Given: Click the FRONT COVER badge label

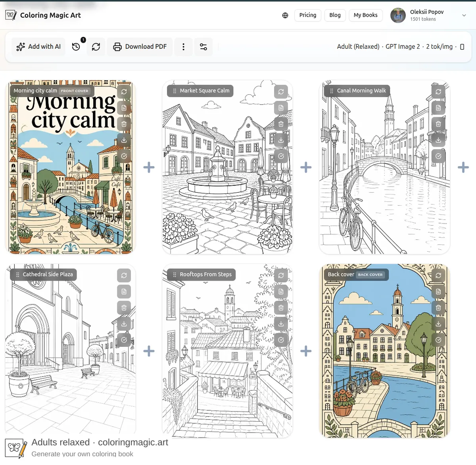Looking at the screenshot, I should [75, 91].
